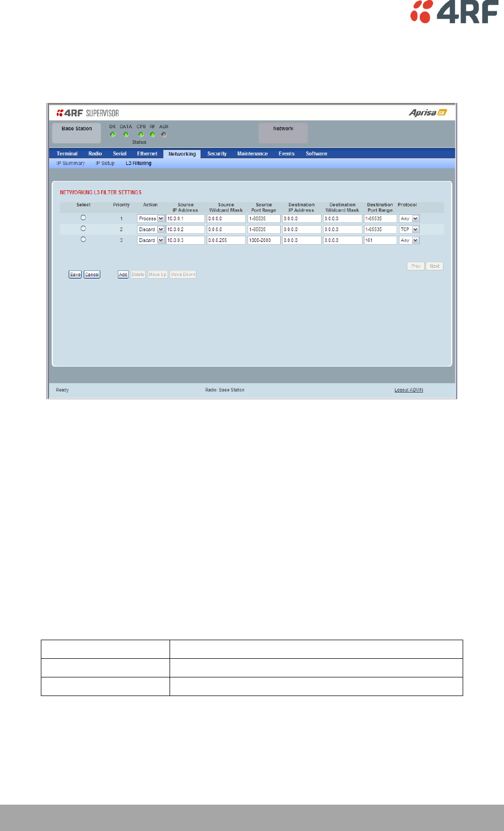Click the Source IP Address field 10.0.0.1
The image size is (504, 831).
(x=186, y=219)
